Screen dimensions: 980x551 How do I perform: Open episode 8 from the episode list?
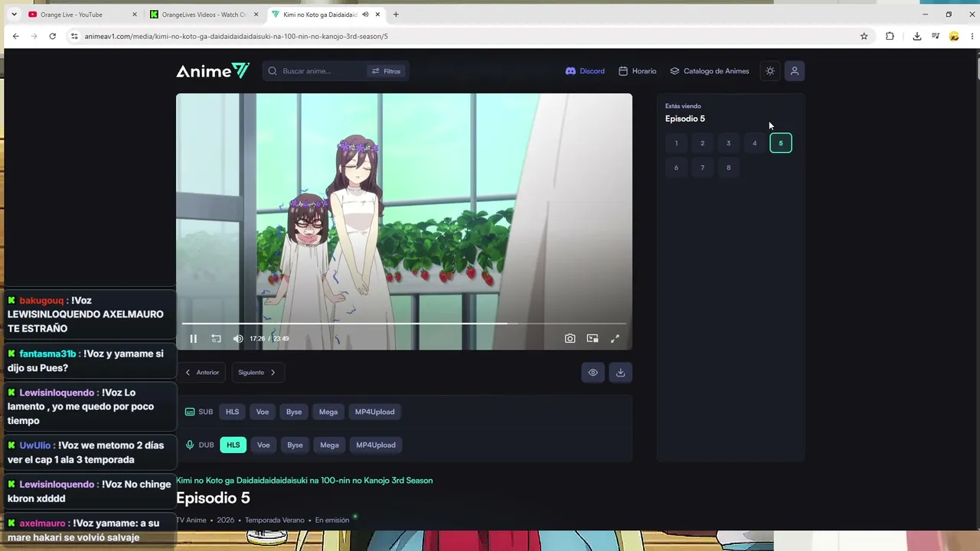(x=728, y=168)
